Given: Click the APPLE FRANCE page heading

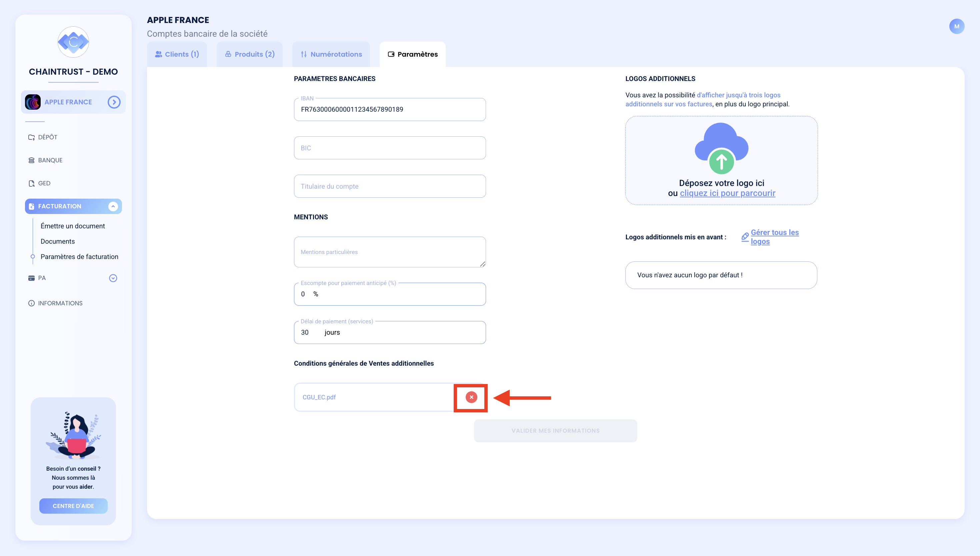Looking at the screenshot, I should [178, 20].
